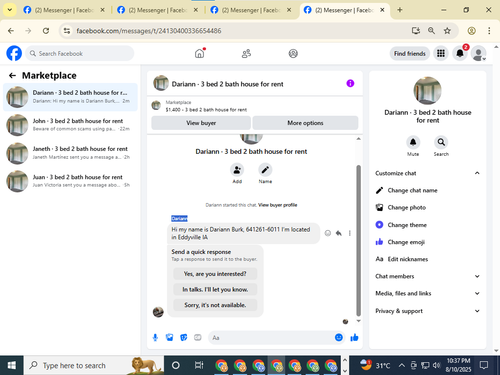The height and width of the screenshot is (375, 500).
Task: Click the Add people icon in the chat
Action: [x=237, y=170]
